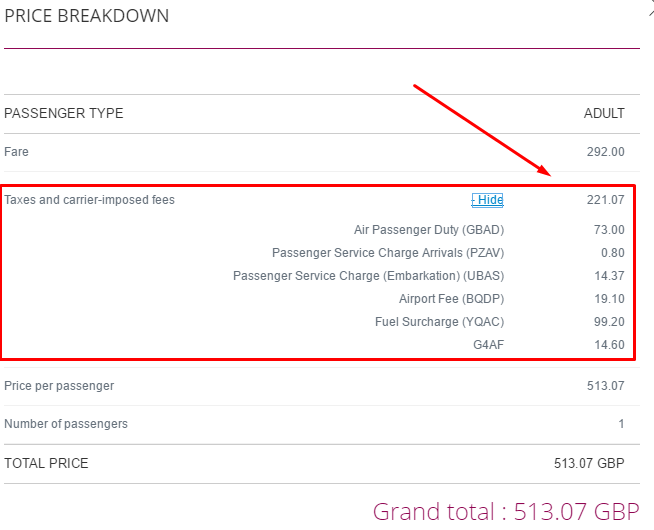Click Passenger Service Charge (Embarkation) (UBAS)
Screen dimensions: 654x530
pyautogui.click(x=368, y=276)
